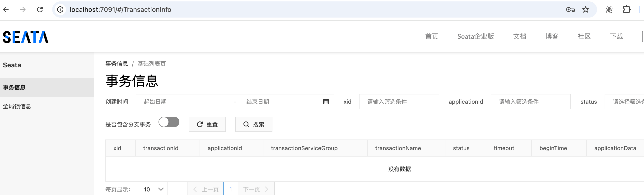Open the browser extensions puzzle icon

tap(626, 9)
